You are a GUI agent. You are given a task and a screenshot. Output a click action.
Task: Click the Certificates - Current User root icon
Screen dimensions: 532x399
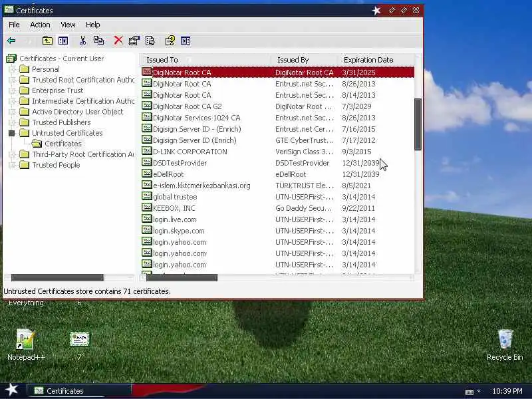pyautogui.click(x=11, y=59)
